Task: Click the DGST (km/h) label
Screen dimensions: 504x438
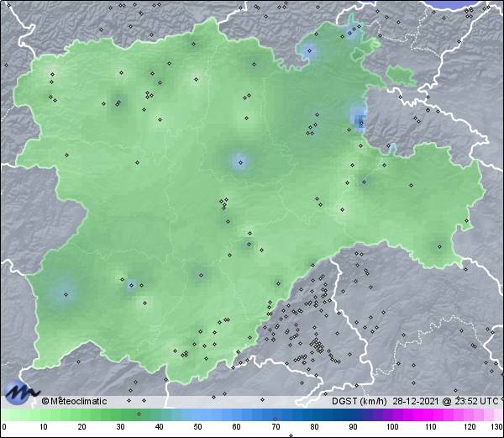Action: pyautogui.click(x=360, y=401)
